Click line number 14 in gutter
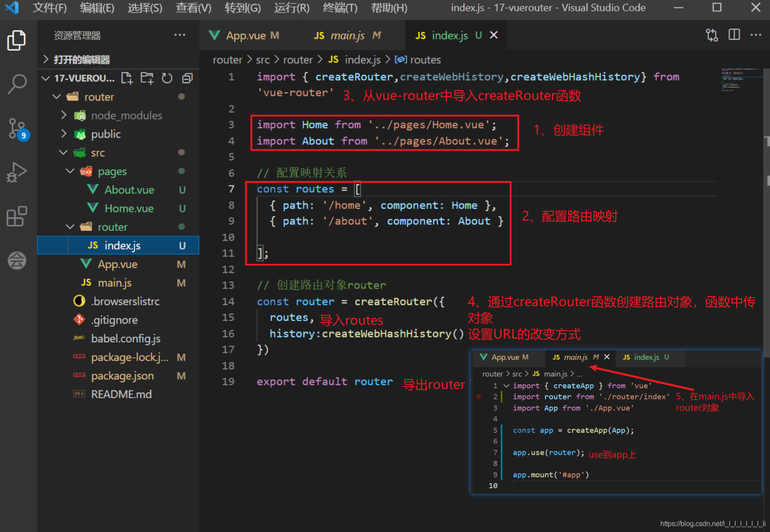The width and height of the screenshot is (770, 532). point(228,302)
